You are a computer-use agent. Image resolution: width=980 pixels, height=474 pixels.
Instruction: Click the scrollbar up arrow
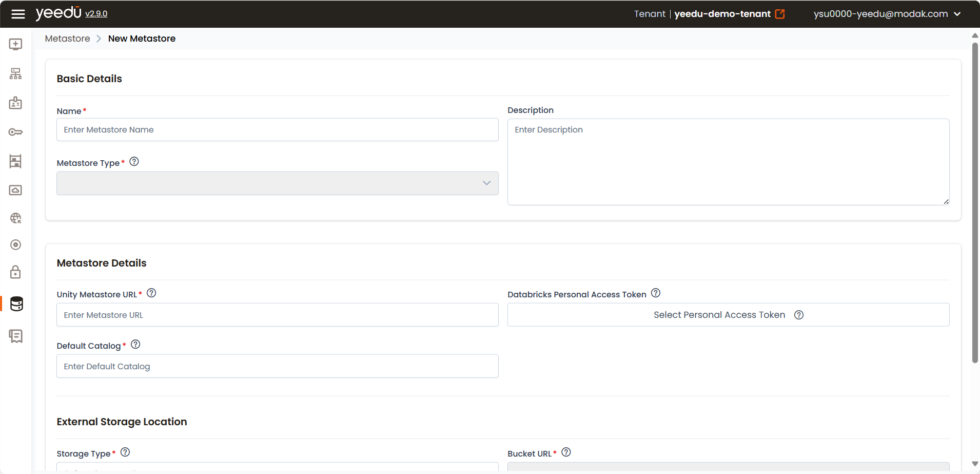click(x=975, y=35)
